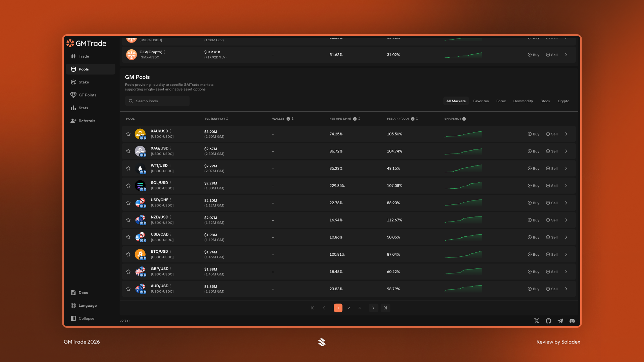Switch to the Stock filter tab

click(545, 101)
